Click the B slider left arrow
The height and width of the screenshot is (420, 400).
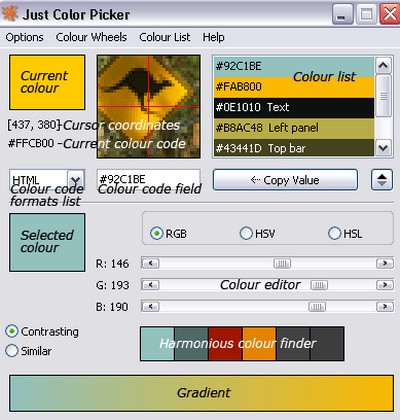click(x=151, y=307)
